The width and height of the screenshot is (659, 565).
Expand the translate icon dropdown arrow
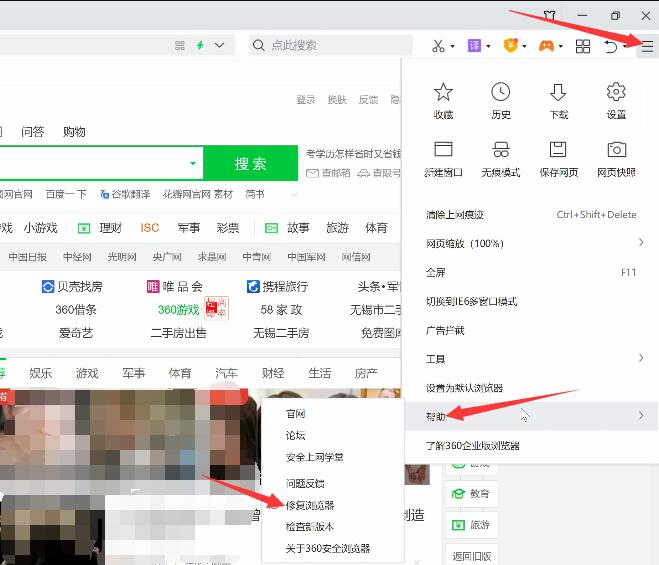(488, 46)
